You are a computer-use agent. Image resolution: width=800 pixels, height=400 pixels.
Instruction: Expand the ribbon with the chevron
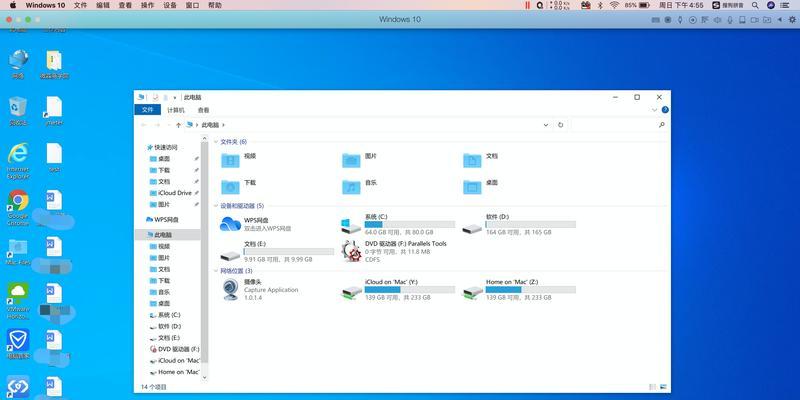pos(655,110)
